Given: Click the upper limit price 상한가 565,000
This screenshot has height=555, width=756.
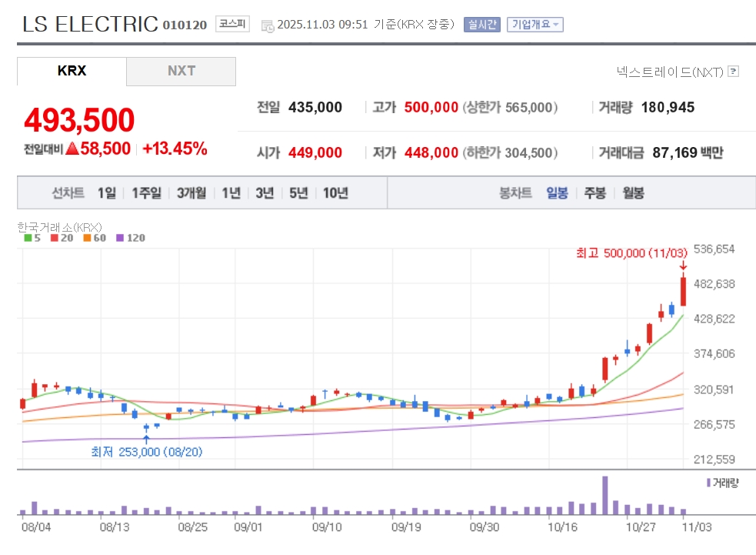Looking at the screenshot, I should [510, 107].
